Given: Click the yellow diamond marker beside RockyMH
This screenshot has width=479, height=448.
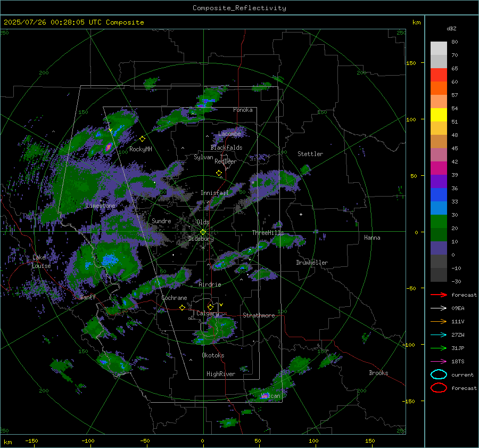Looking at the screenshot, I should pyautogui.click(x=142, y=139).
